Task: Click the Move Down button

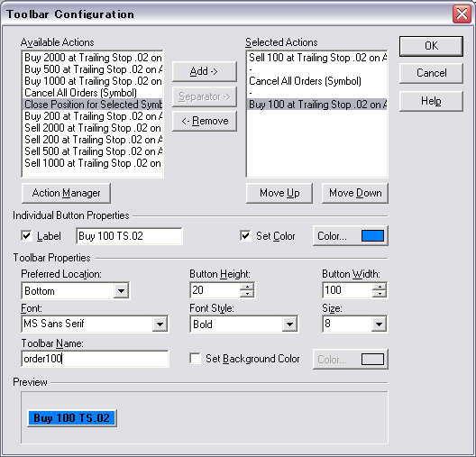Action: 355,193
